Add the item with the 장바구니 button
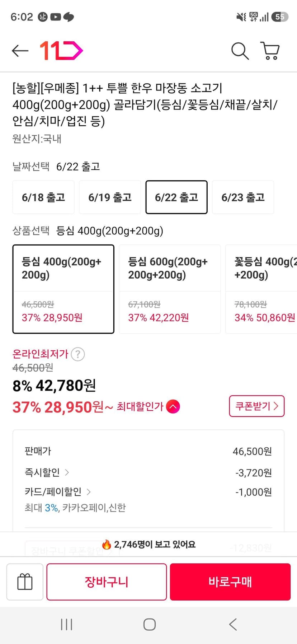 click(x=107, y=582)
